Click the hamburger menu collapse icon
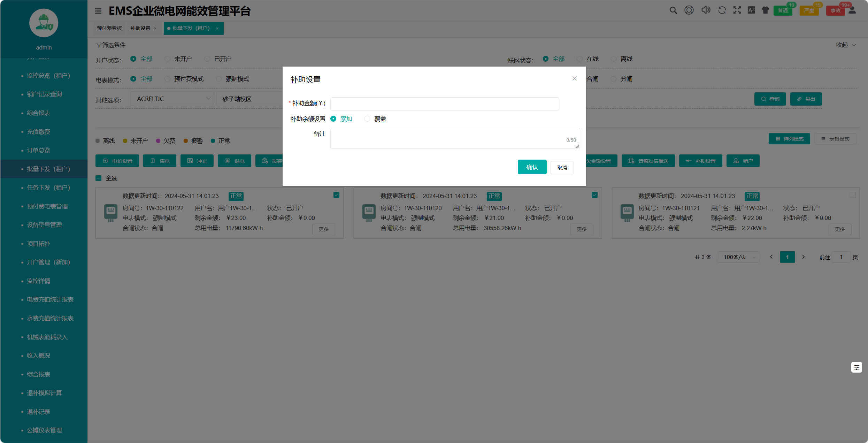The height and width of the screenshot is (443, 868). 98,11
